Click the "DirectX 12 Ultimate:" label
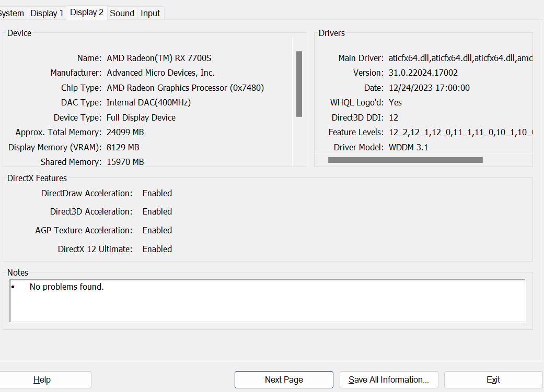This screenshot has width=544, height=392. [95, 249]
